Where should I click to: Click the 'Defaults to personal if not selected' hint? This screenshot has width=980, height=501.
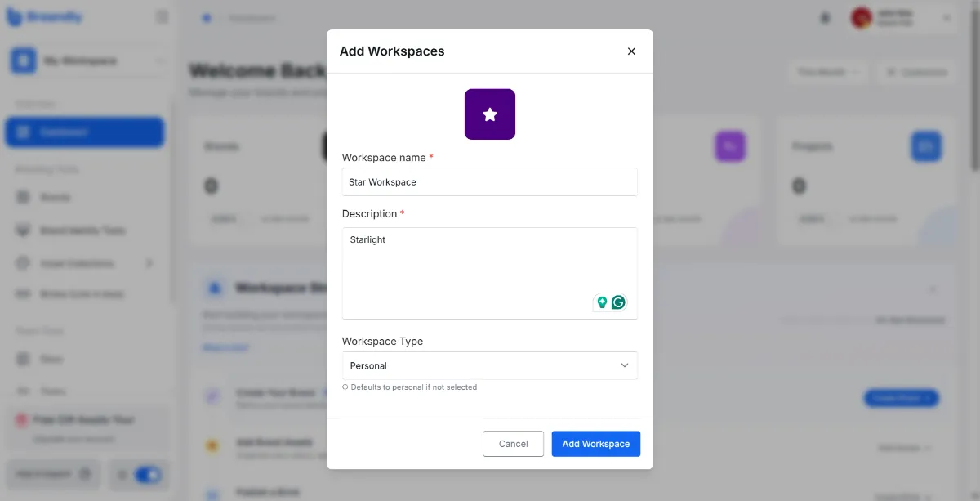pyautogui.click(x=414, y=387)
